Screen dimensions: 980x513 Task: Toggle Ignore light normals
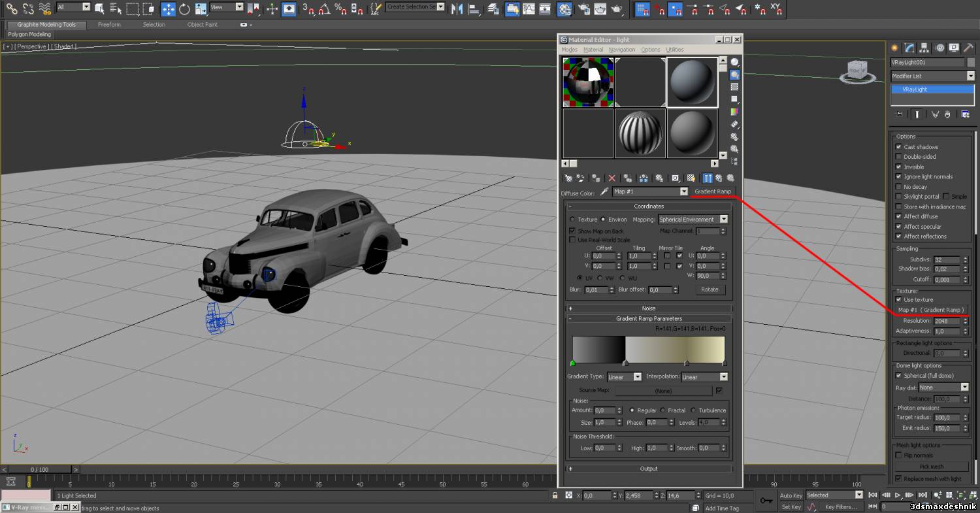[898, 176]
